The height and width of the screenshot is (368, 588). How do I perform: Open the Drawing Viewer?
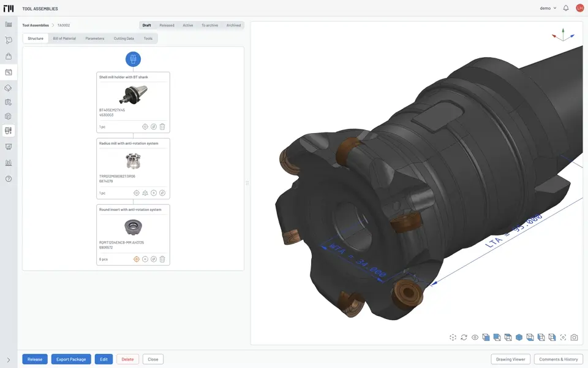click(510, 359)
